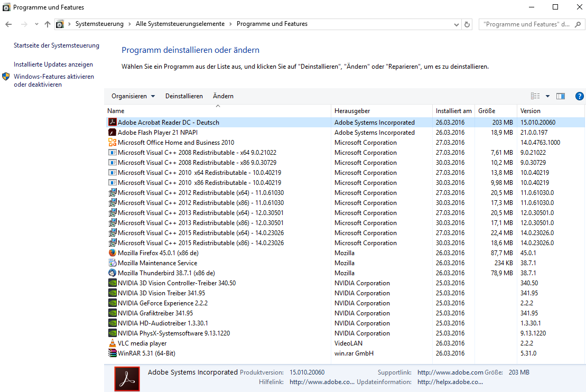Select the NVIDIA HD-Audiotreiber 1.3.30.1 row
586x392 pixels.
click(x=346, y=323)
